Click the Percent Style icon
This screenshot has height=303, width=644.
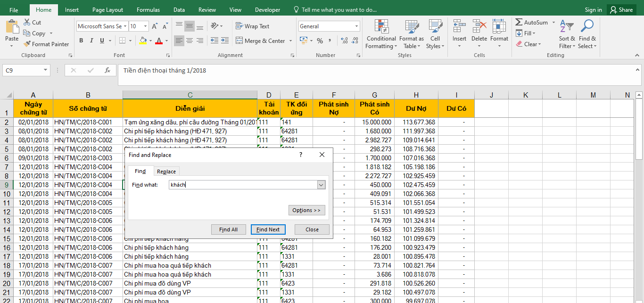pyautogui.click(x=320, y=41)
